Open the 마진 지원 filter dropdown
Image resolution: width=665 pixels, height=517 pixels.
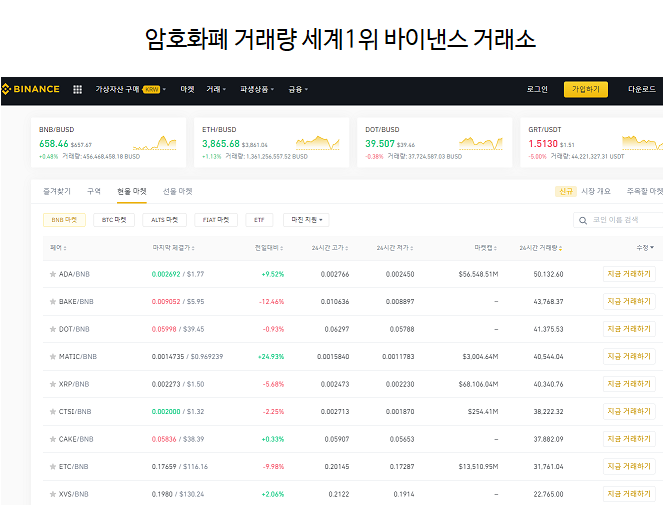(306, 220)
